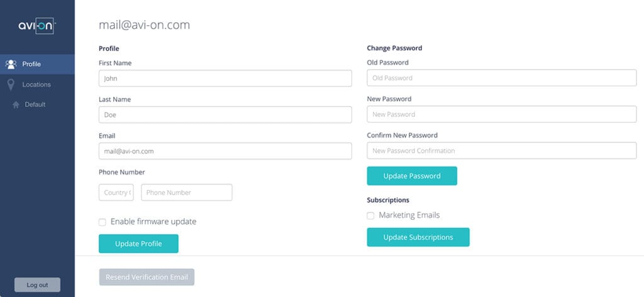Focus the First Name input field
644x297 pixels.
(225, 78)
